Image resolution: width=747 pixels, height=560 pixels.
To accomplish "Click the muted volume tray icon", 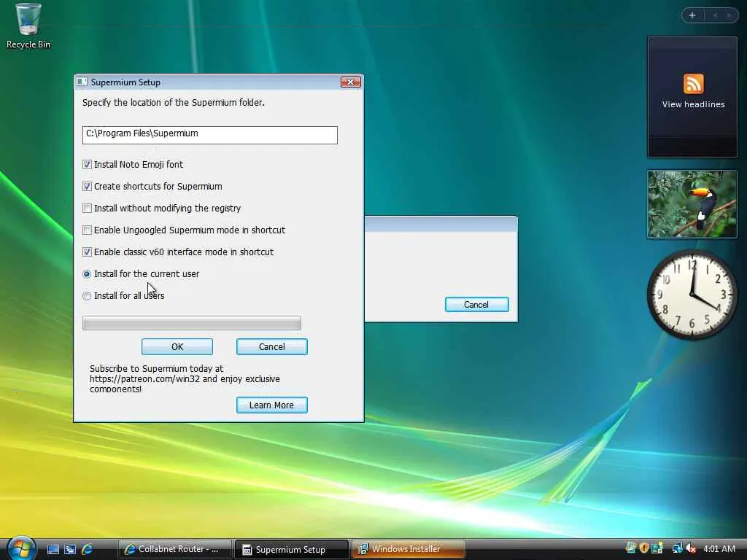I will pyautogui.click(x=691, y=548).
